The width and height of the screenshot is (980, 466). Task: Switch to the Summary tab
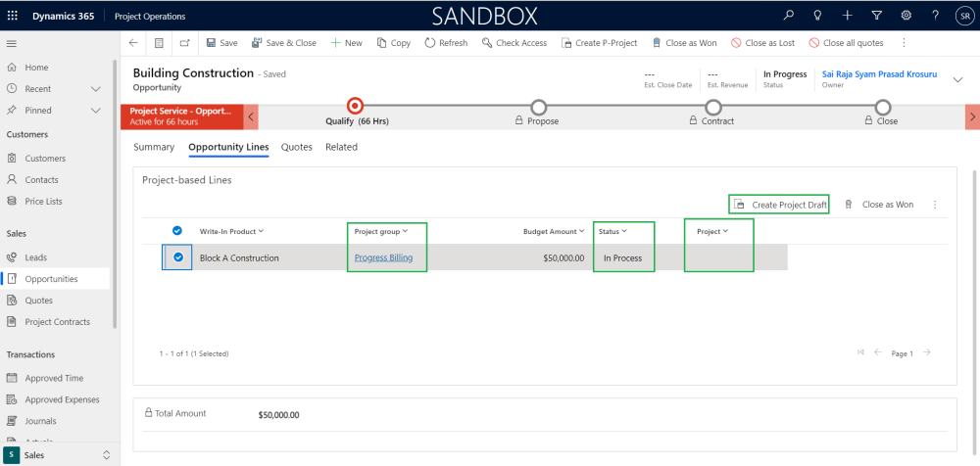pyautogui.click(x=154, y=147)
